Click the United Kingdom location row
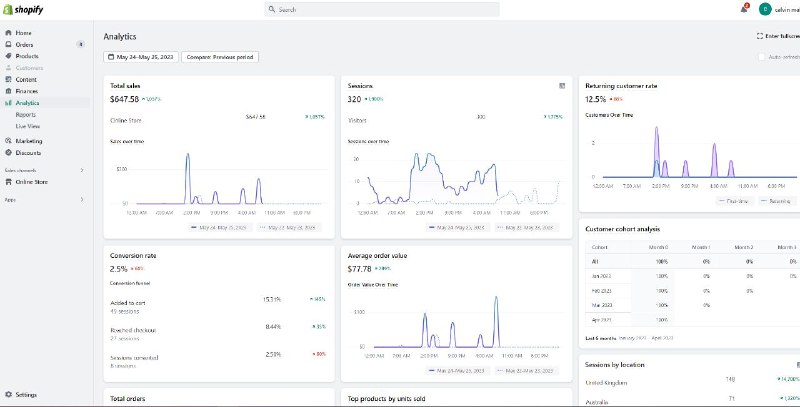800x407 pixels. [x=692, y=382]
